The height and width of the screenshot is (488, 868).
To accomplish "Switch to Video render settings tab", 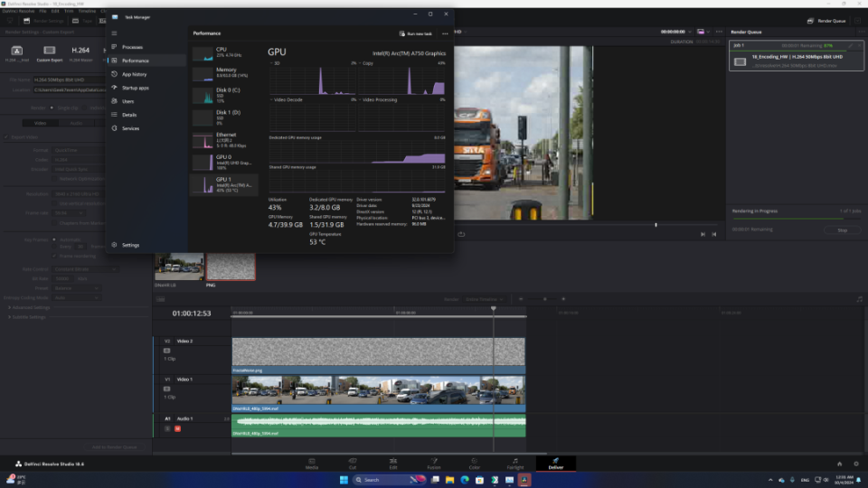I will pyautogui.click(x=40, y=124).
